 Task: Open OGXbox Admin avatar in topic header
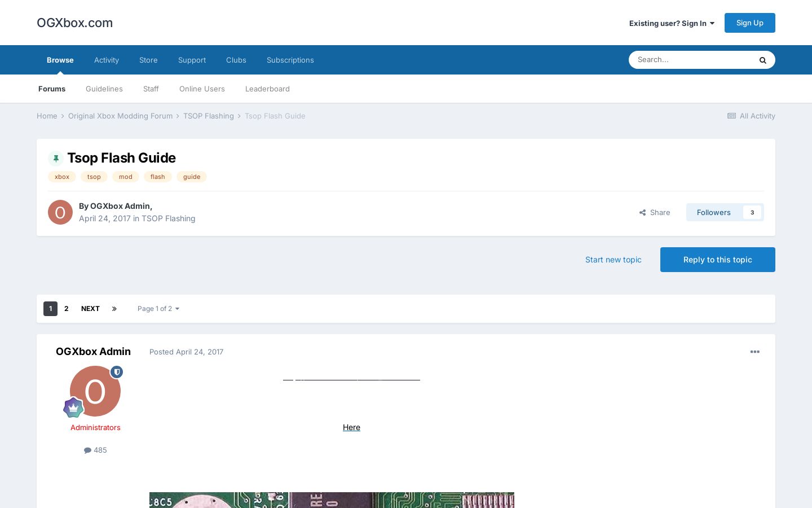[x=60, y=212]
